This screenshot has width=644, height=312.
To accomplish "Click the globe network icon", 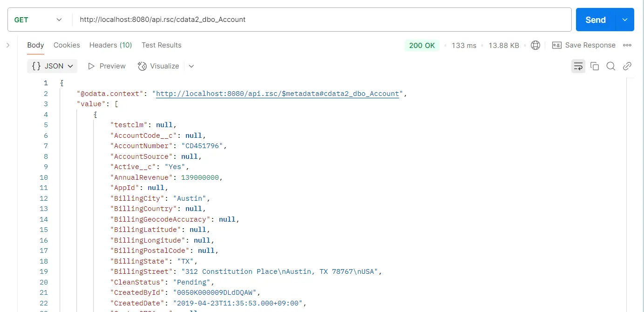I will [536, 45].
